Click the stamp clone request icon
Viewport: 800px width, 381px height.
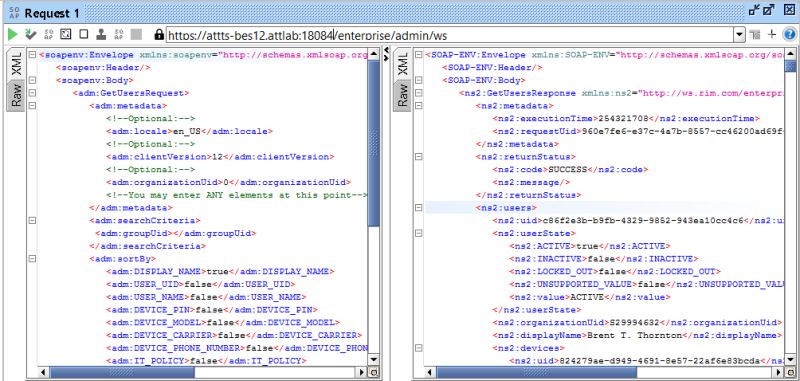(101, 35)
